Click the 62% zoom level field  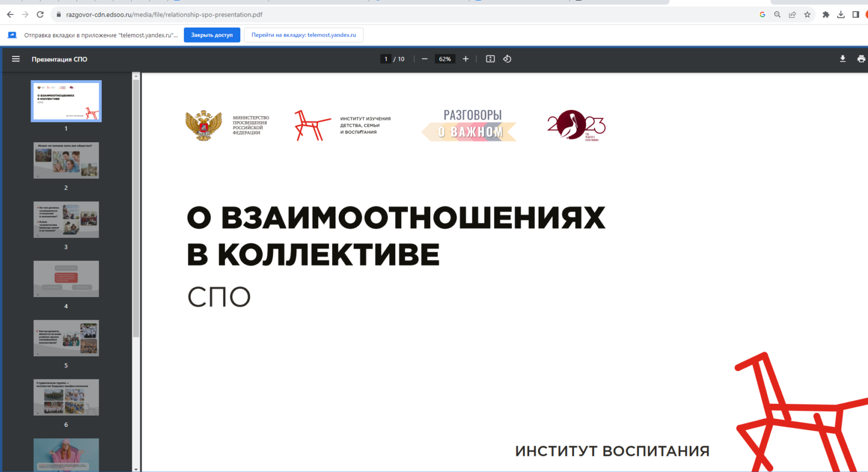click(x=445, y=59)
